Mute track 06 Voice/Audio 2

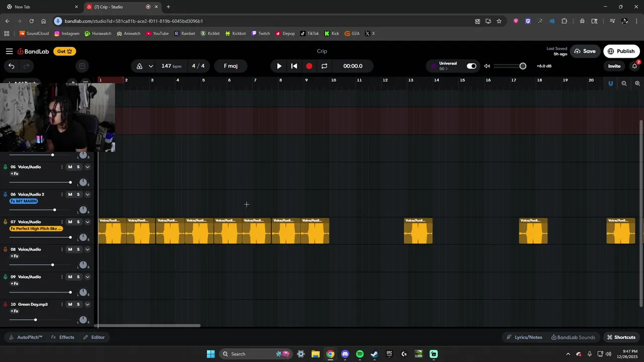click(70, 195)
